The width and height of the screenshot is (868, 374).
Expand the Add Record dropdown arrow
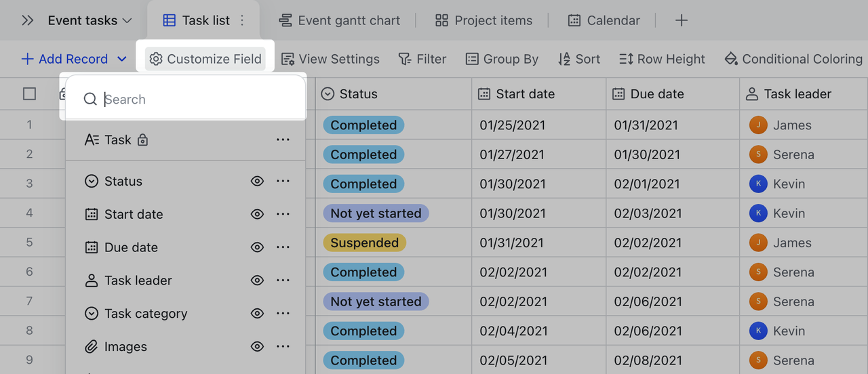(122, 59)
